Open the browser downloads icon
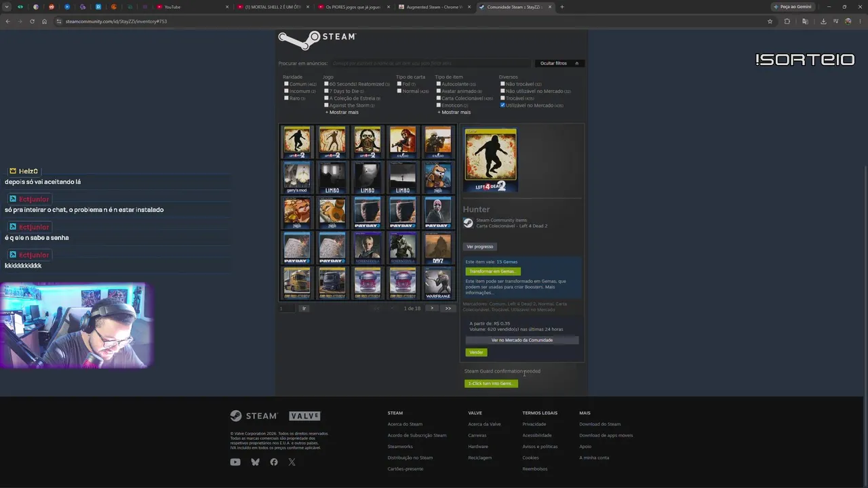The image size is (868, 488). click(823, 21)
